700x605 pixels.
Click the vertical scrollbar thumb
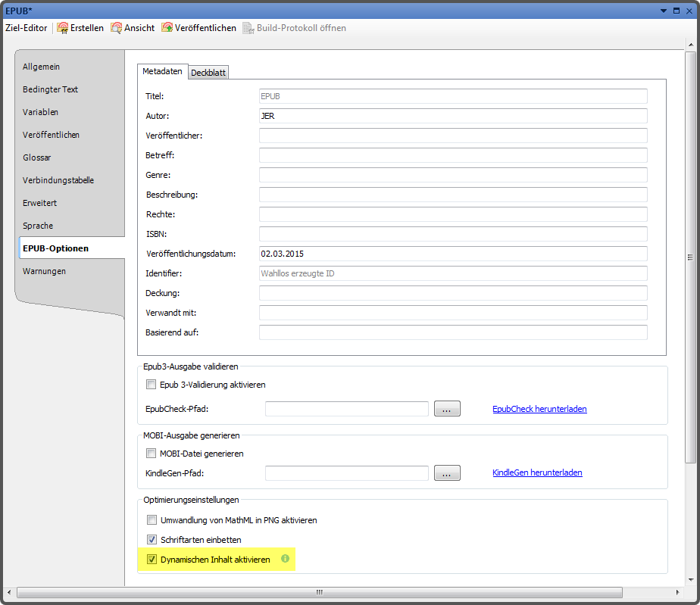690,257
